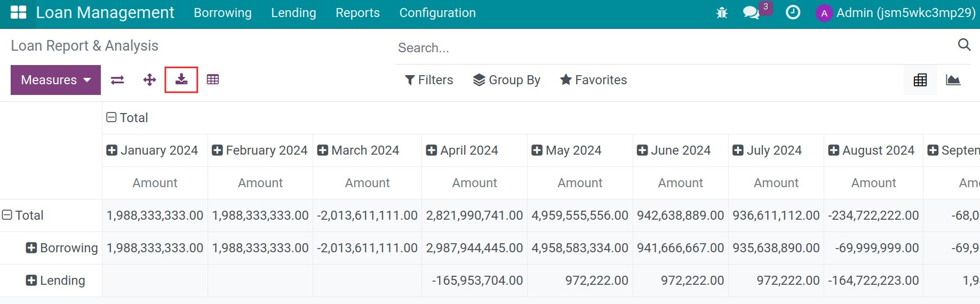Open the Borrowing menu
Viewport: 980px width, 304px height.
click(x=222, y=13)
